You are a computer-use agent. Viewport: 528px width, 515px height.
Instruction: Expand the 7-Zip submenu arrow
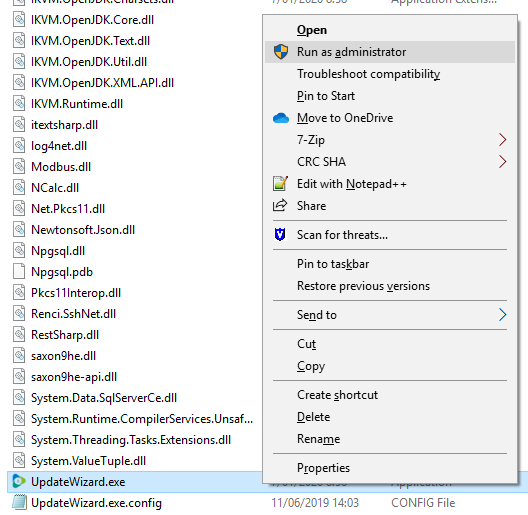tap(502, 139)
